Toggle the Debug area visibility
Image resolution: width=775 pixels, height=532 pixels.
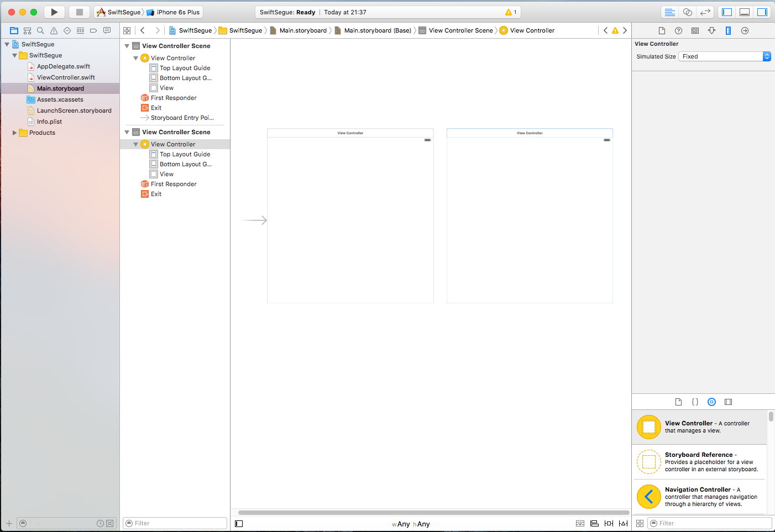(745, 12)
